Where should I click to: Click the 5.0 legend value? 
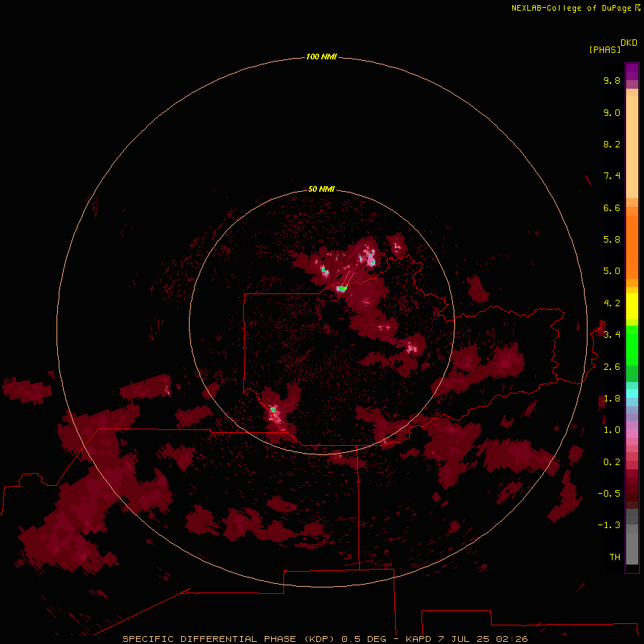tap(612, 271)
